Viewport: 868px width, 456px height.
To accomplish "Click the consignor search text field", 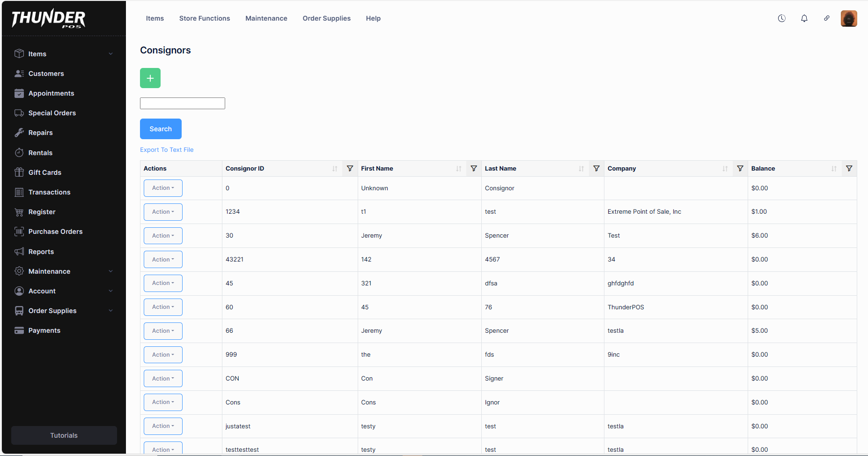I will [183, 104].
